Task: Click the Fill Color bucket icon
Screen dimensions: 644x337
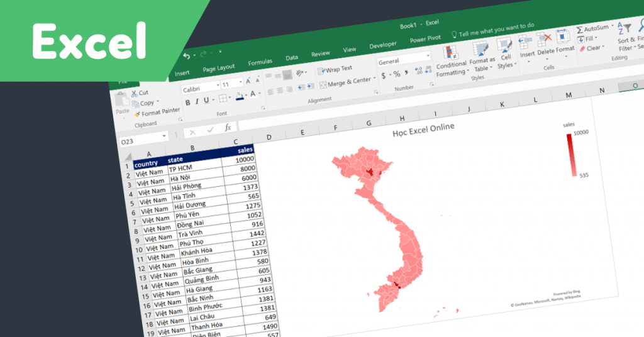Action: (x=240, y=96)
